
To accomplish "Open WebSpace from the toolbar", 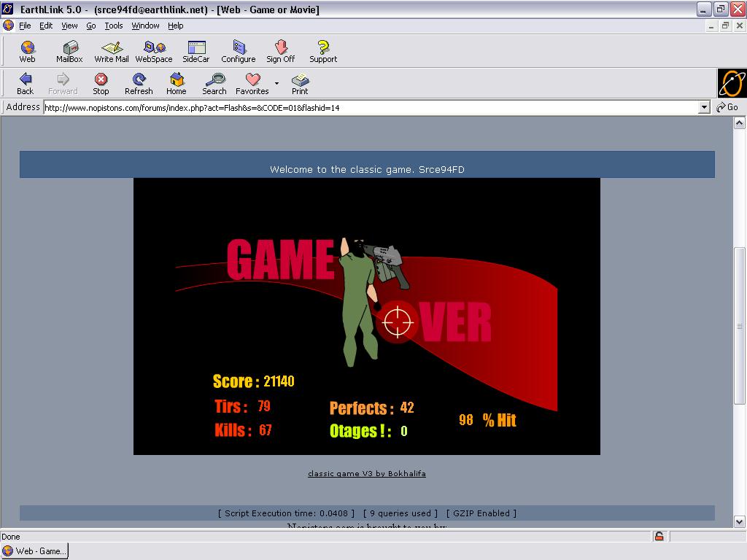I will [x=154, y=51].
